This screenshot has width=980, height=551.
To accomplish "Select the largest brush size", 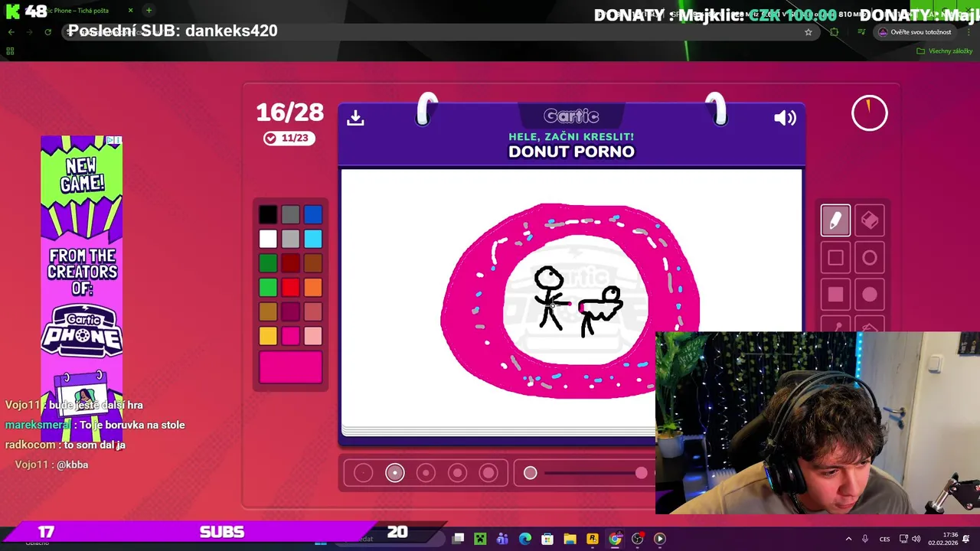I will coord(488,473).
